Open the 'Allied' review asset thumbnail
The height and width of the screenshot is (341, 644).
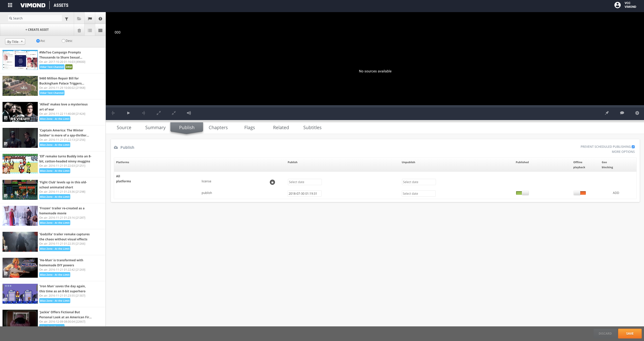pyautogui.click(x=20, y=112)
